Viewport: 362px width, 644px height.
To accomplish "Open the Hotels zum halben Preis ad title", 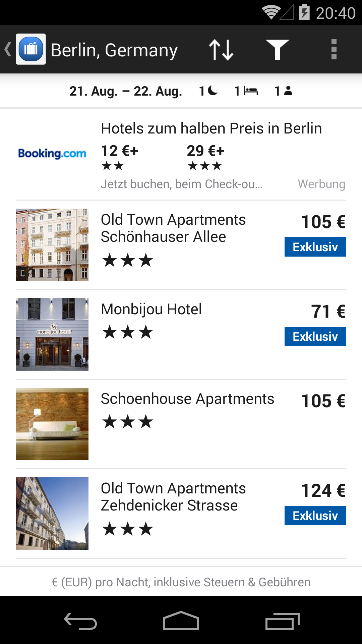I will pyautogui.click(x=211, y=128).
